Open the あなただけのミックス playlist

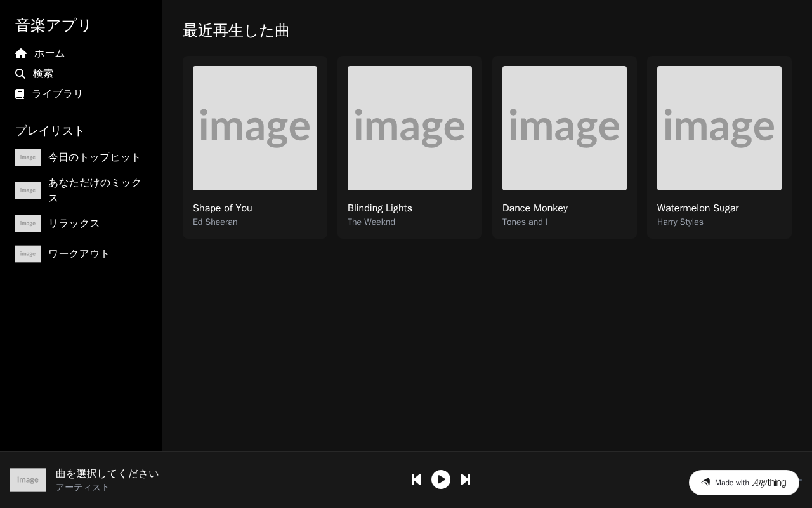coord(81,190)
